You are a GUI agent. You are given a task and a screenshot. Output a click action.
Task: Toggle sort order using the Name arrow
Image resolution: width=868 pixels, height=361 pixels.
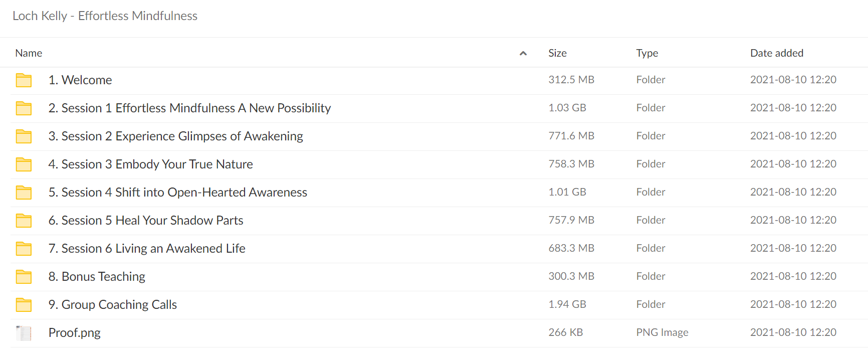(x=523, y=53)
